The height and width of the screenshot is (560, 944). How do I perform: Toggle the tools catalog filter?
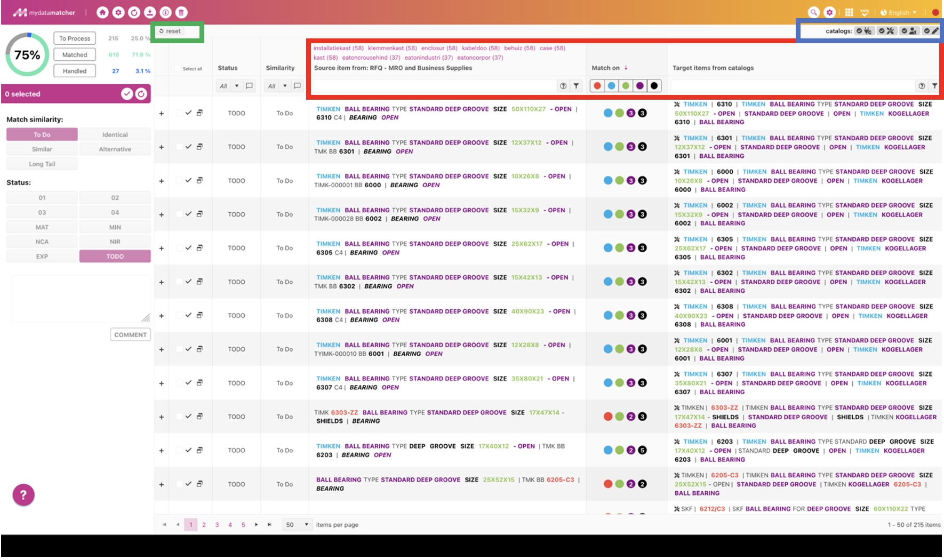click(886, 31)
